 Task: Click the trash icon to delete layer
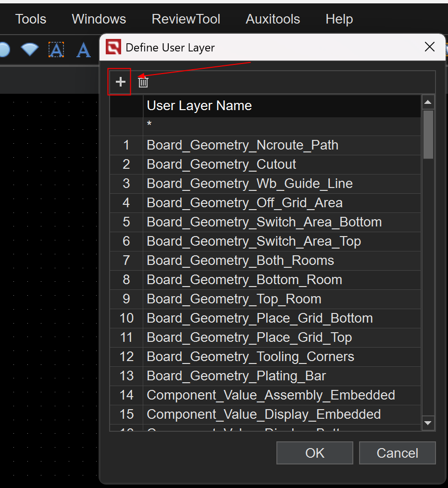[143, 82]
